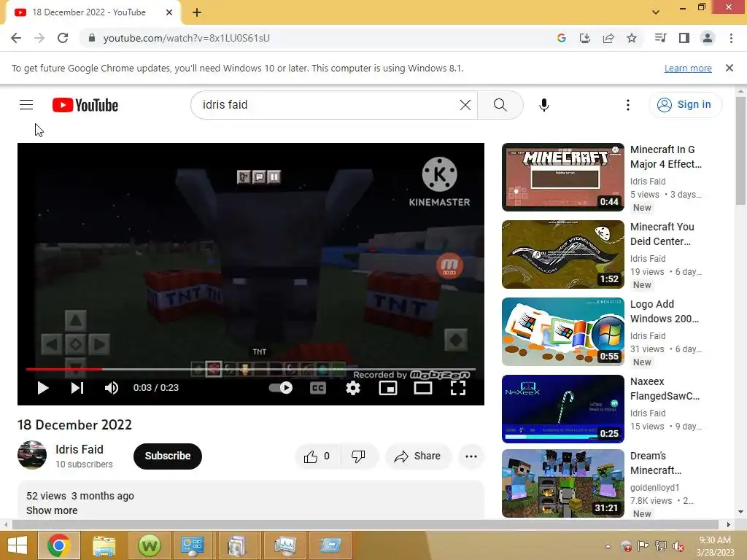Open Idris Faid channel avatar
This screenshot has width=747, height=560.
(x=32, y=455)
